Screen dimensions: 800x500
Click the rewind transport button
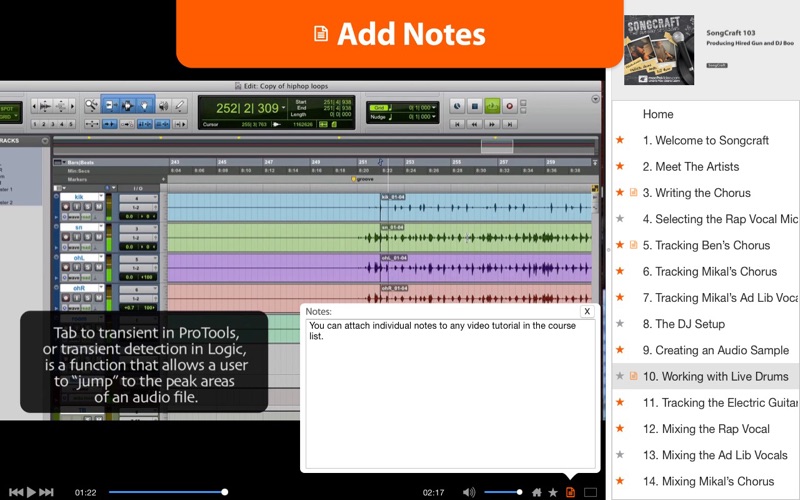pos(474,124)
